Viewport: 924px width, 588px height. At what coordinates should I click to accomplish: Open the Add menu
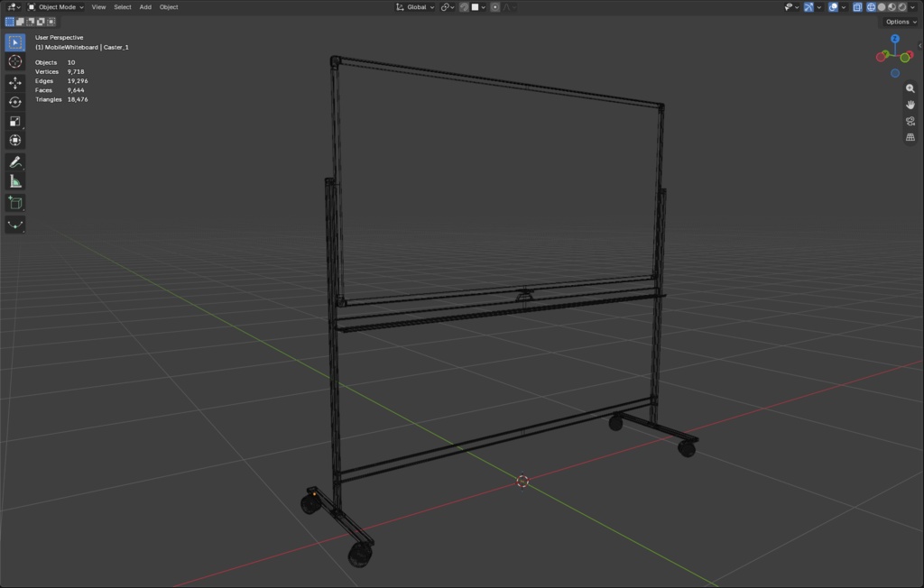click(x=145, y=7)
